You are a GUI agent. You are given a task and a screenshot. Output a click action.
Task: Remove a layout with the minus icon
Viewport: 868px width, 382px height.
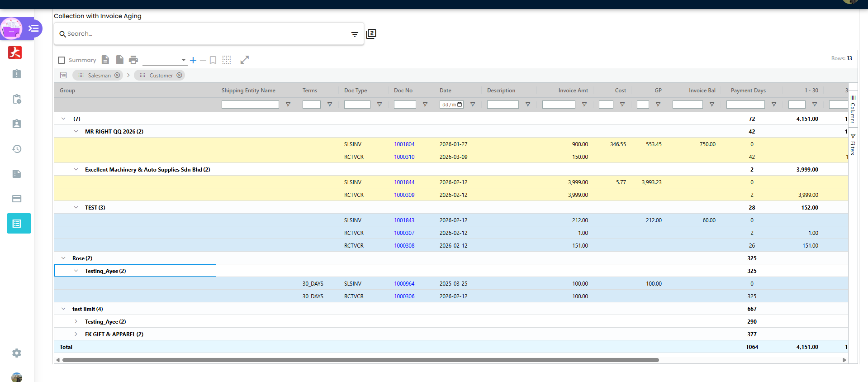click(203, 60)
